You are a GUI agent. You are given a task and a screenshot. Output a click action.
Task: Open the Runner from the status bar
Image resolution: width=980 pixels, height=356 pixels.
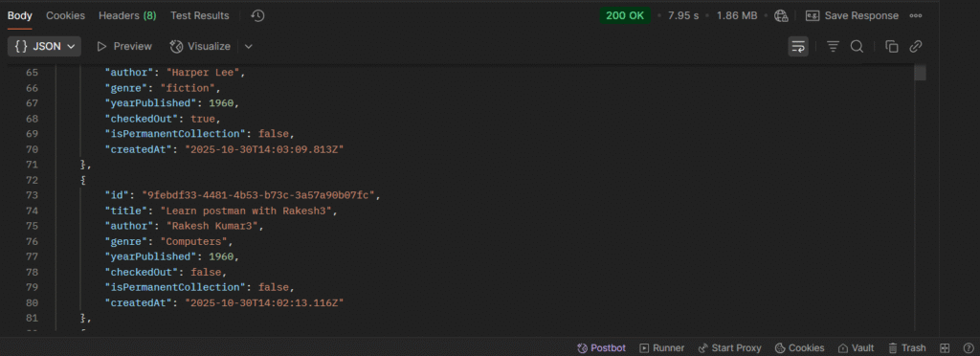[662, 348]
